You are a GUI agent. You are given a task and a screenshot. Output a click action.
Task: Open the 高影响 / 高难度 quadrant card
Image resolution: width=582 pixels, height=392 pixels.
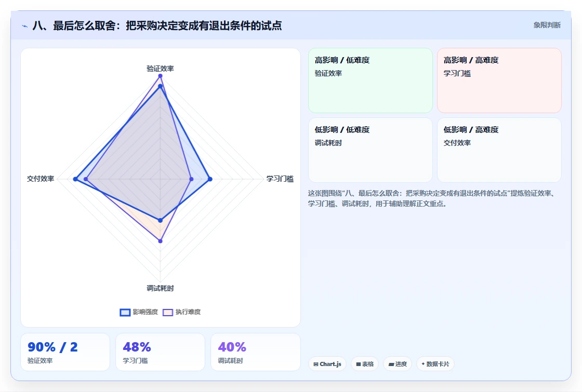(499, 80)
